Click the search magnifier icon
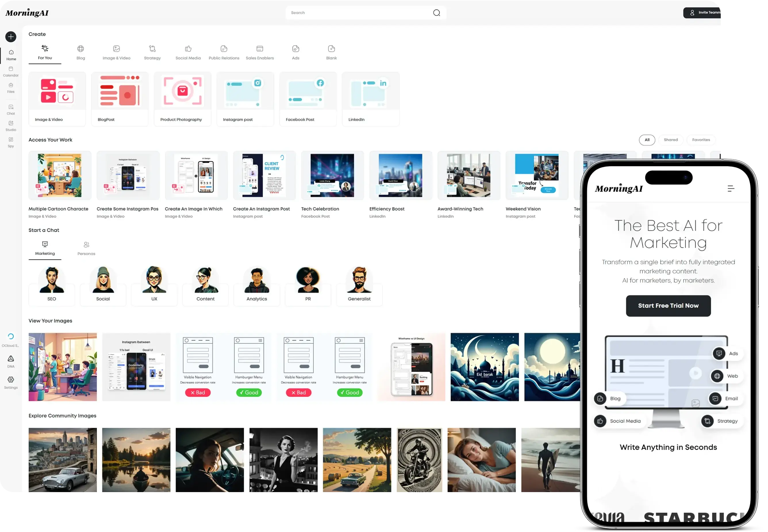 (x=436, y=13)
